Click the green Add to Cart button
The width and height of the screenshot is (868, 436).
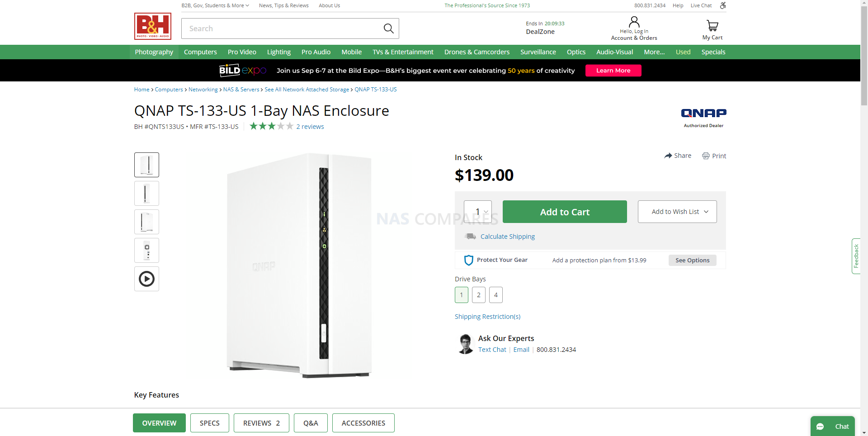click(x=565, y=212)
